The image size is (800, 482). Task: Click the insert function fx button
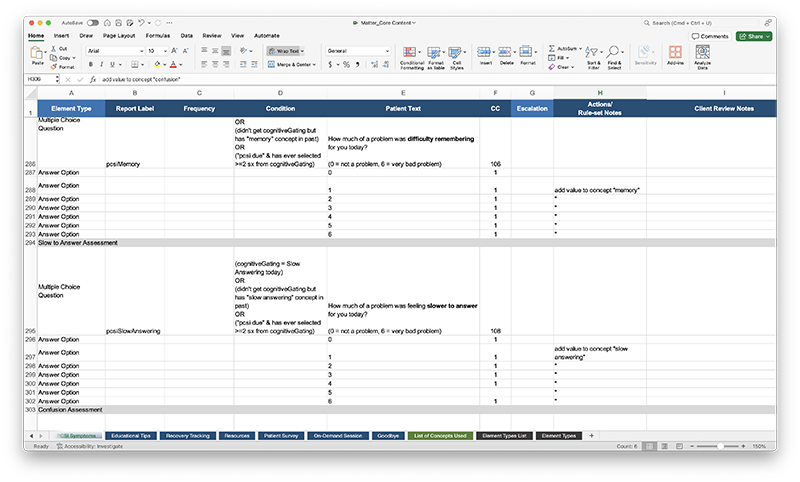[x=93, y=80]
